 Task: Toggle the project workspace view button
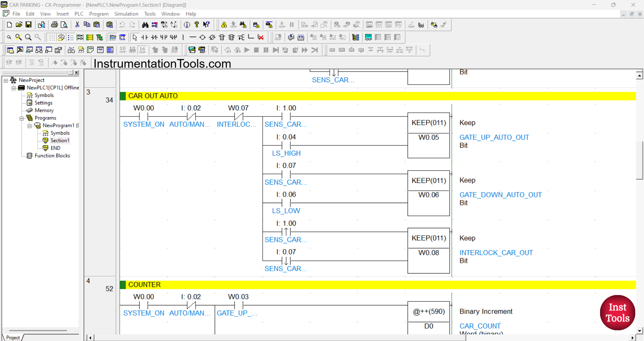coord(10,50)
